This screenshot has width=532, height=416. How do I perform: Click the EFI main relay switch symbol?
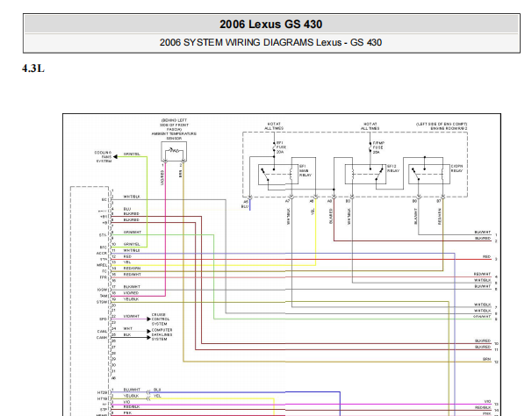(264, 175)
